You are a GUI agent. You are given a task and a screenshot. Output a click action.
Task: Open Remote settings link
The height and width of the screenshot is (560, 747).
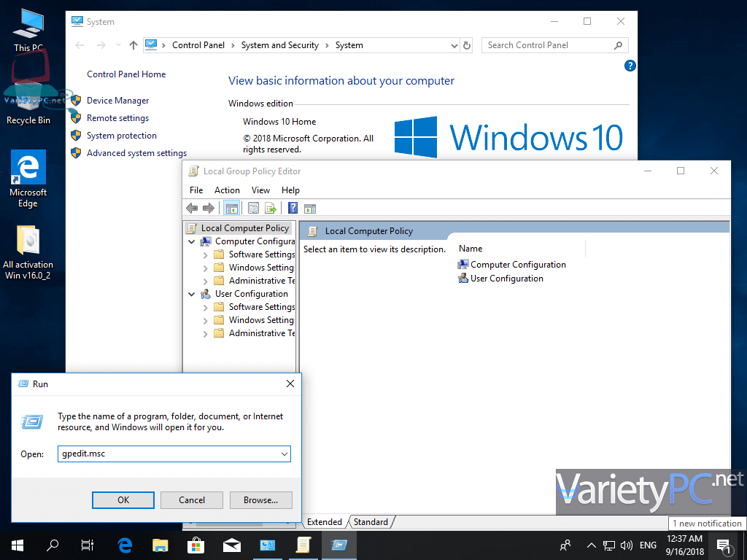click(117, 118)
